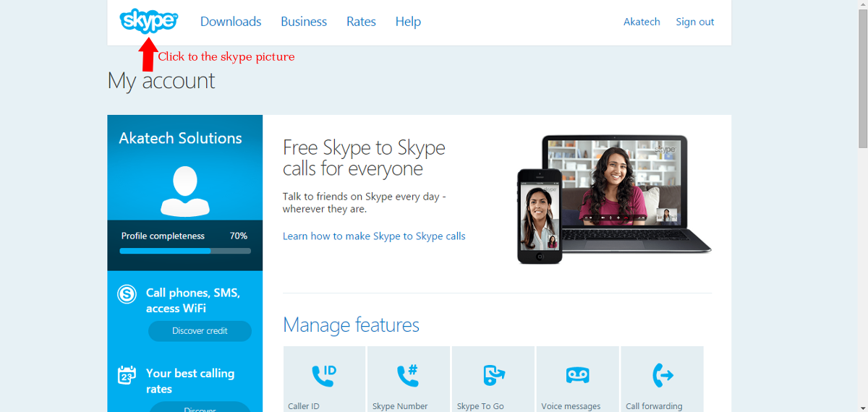Click Free Skype to Skype calls heading
868x412 pixels.
pyautogui.click(x=364, y=158)
